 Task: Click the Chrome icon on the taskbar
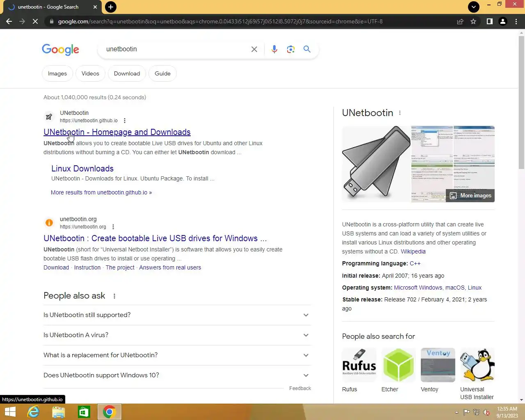(x=109, y=412)
